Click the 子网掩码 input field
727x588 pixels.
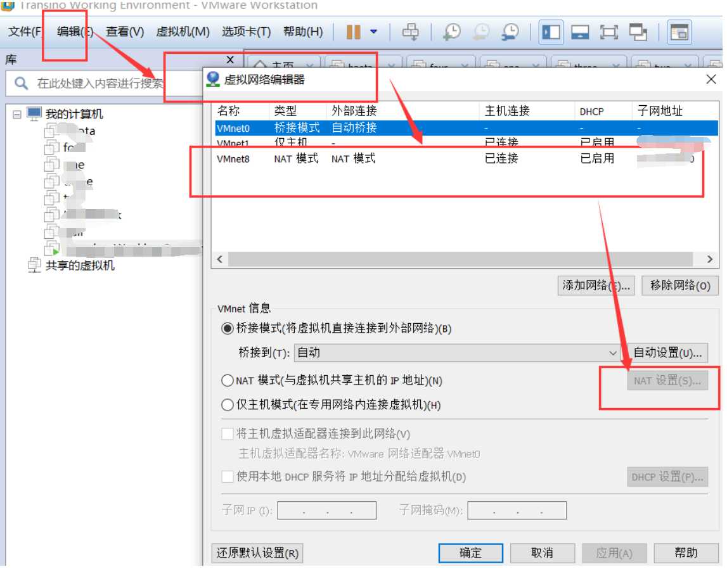[x=517, y=510]
